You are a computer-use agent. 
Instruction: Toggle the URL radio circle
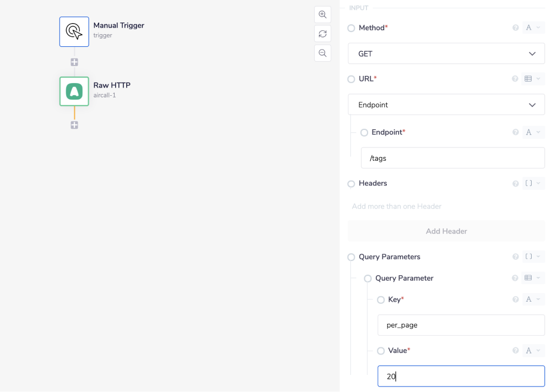point(352,79)
